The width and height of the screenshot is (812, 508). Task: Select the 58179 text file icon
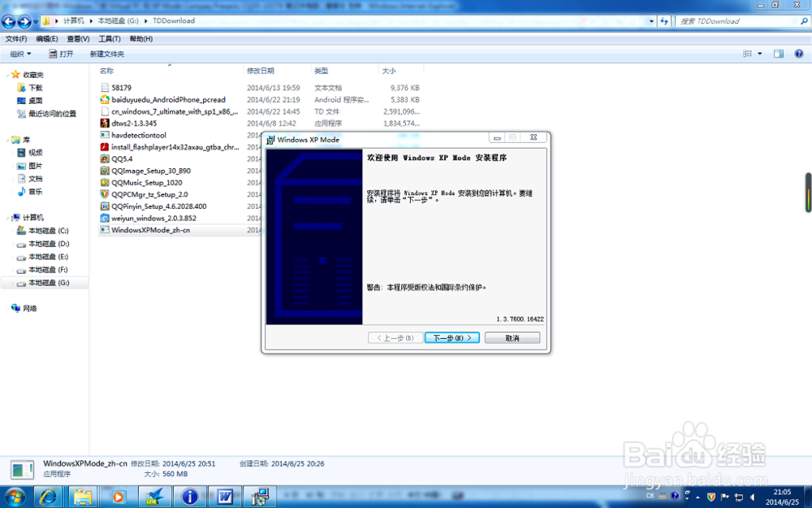tap(105, 88)
